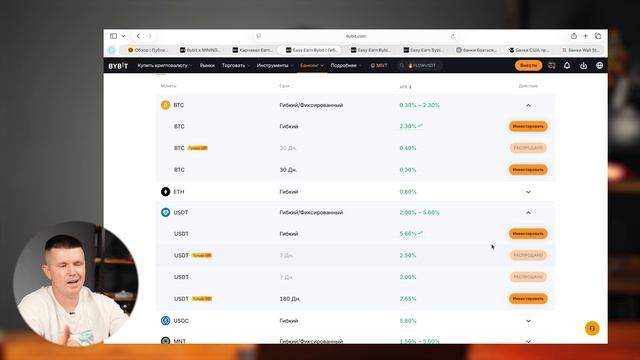640x360 pixels.
Task: Invest in flexible USDT 5.66% product
Action: point(528,234)
